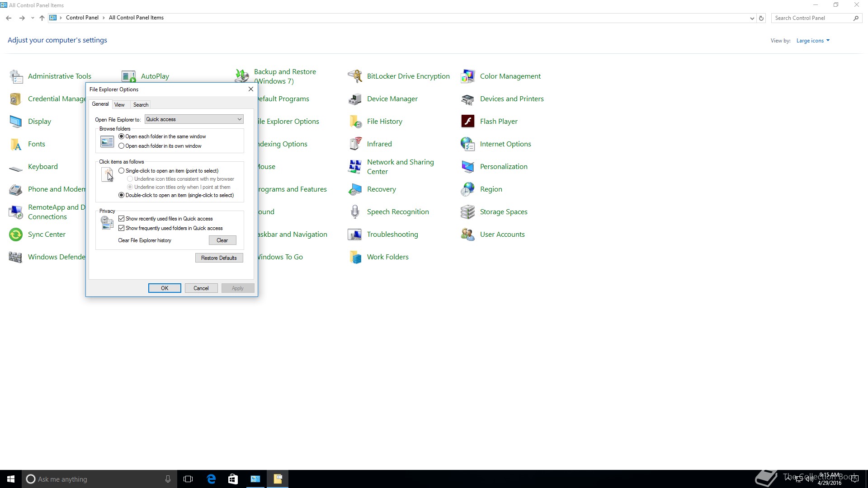
Task: Go back using the back arrow
Action: [x=9, y=18]
